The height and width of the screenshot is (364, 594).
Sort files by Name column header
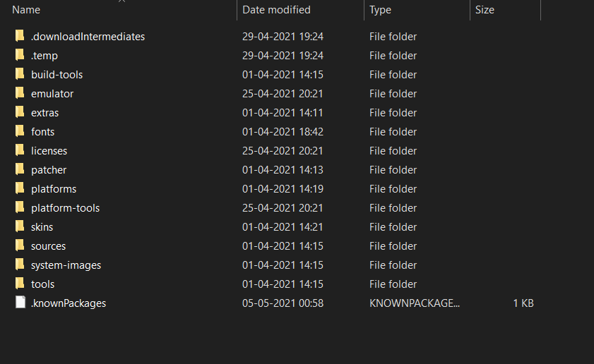pos(26,10)
